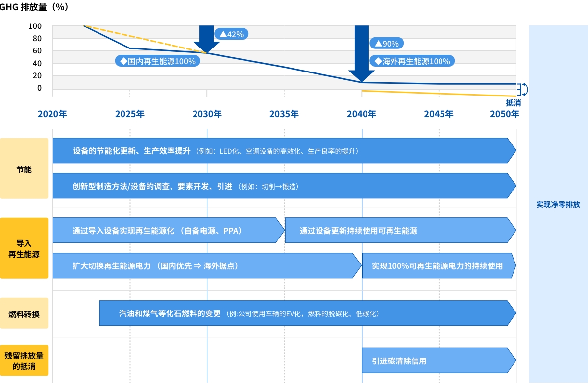Click the ▲42% reduction badge

click(x=231, y=34)
